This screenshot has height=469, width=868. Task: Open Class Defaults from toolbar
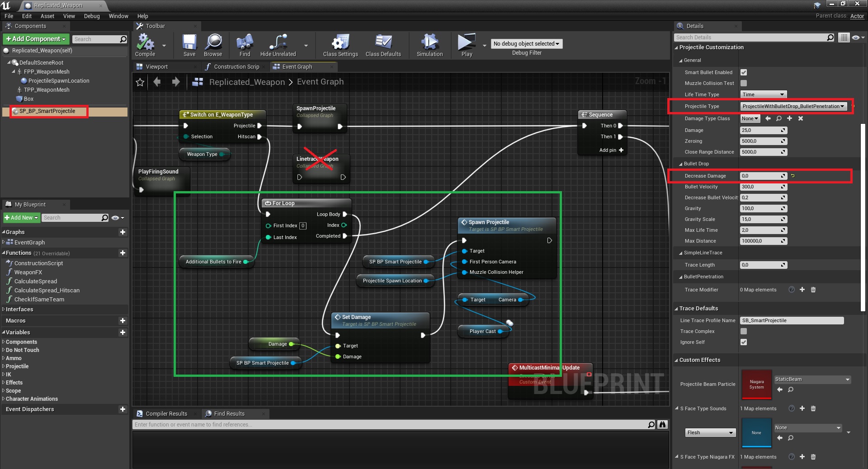383,44
